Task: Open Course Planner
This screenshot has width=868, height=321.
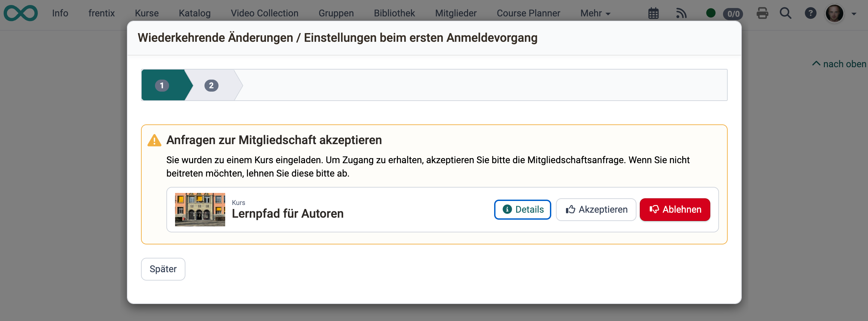Action: (x=528, y=13)
